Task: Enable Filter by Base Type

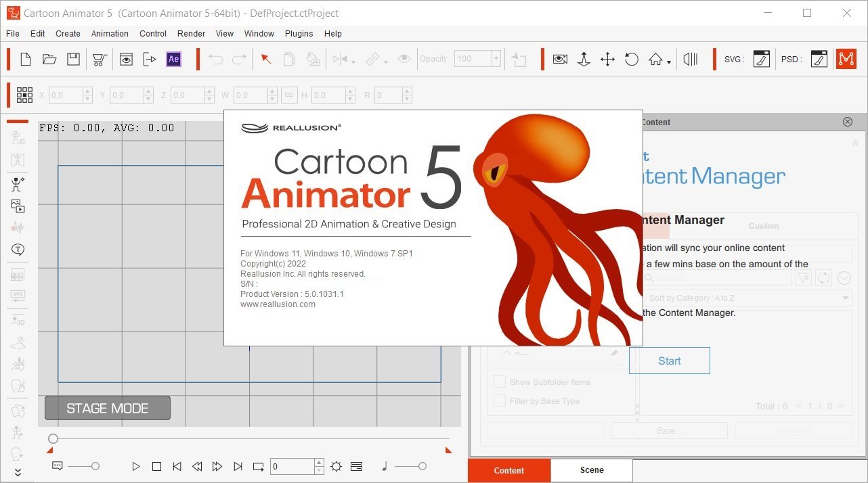Action: (x=500, y=400)
